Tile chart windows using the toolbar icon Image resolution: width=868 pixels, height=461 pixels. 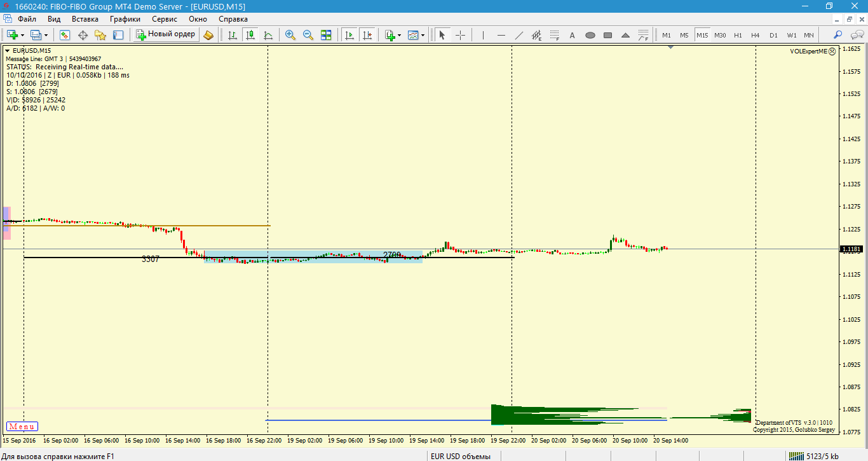pos(326,35)
